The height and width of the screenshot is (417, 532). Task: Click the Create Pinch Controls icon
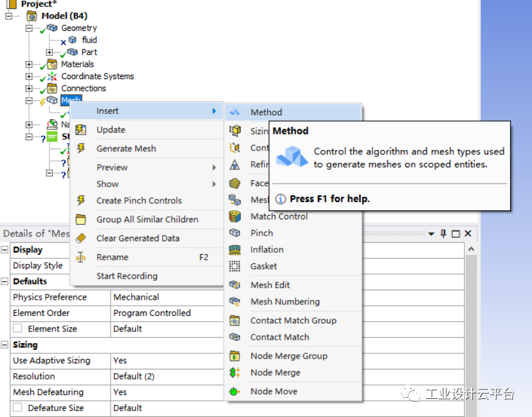(81, 200)
